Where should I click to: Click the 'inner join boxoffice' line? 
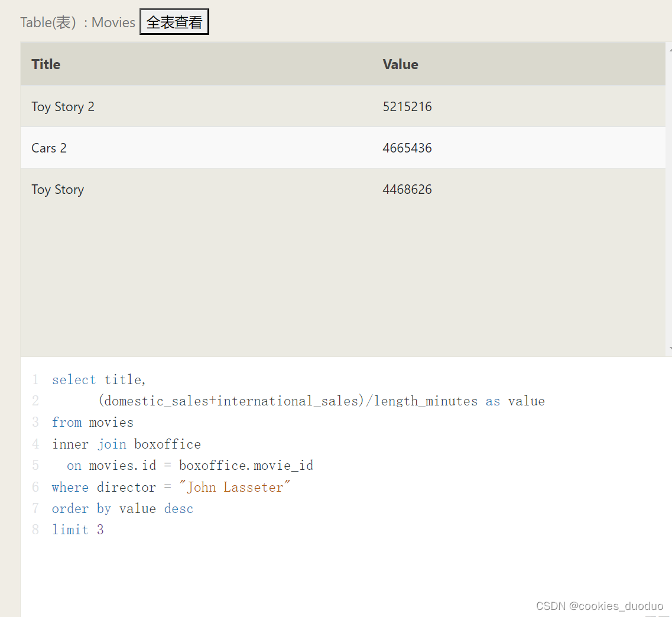[126, 444]
